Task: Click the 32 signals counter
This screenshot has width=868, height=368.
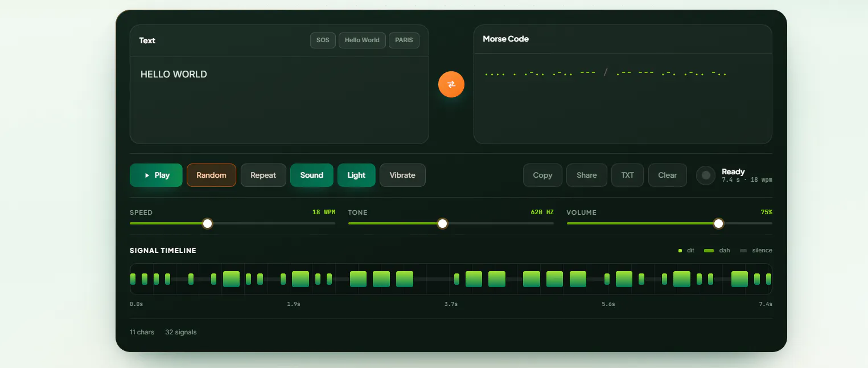Action: [x=181, y=332]
